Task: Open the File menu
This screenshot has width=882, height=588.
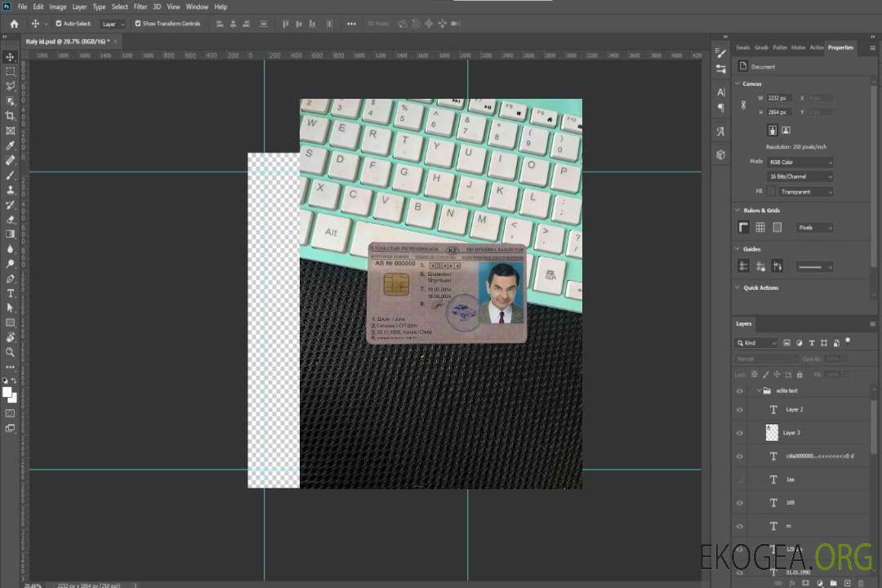Action: [23, 7]
